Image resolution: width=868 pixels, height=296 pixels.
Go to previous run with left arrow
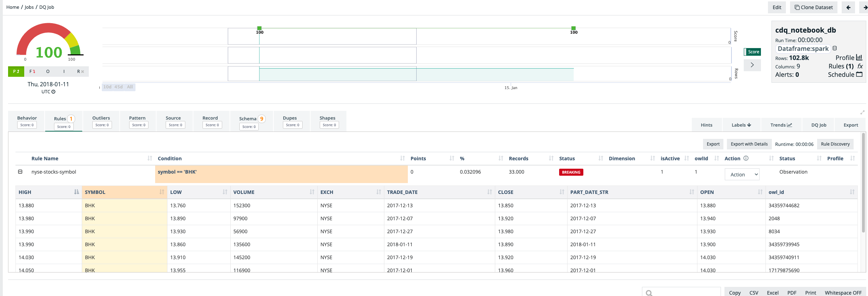pyautogui.click(x=848, y=7)
